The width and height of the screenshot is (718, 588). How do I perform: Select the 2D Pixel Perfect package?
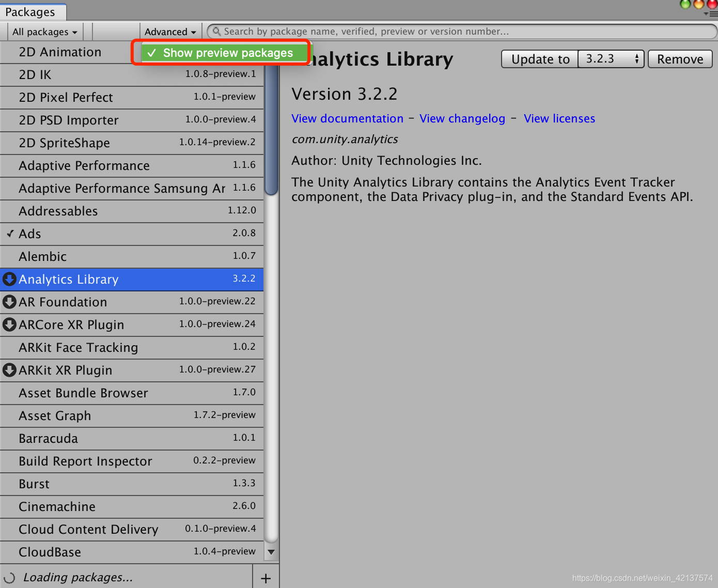tap(132, 98)
